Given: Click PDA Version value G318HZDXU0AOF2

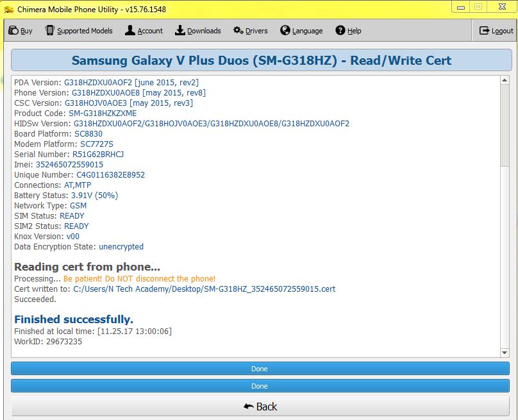Looking at the screenshot, I should pyautogui.click(x=98, y=83).
